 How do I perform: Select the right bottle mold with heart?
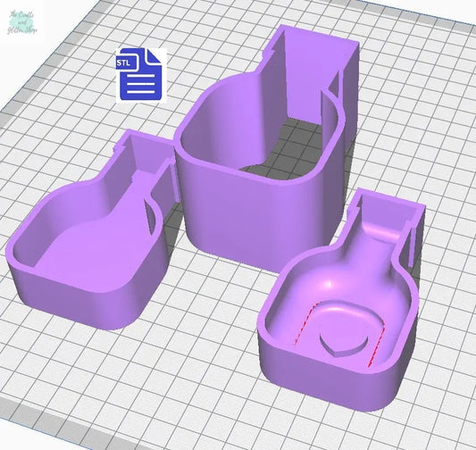point(340,300)
